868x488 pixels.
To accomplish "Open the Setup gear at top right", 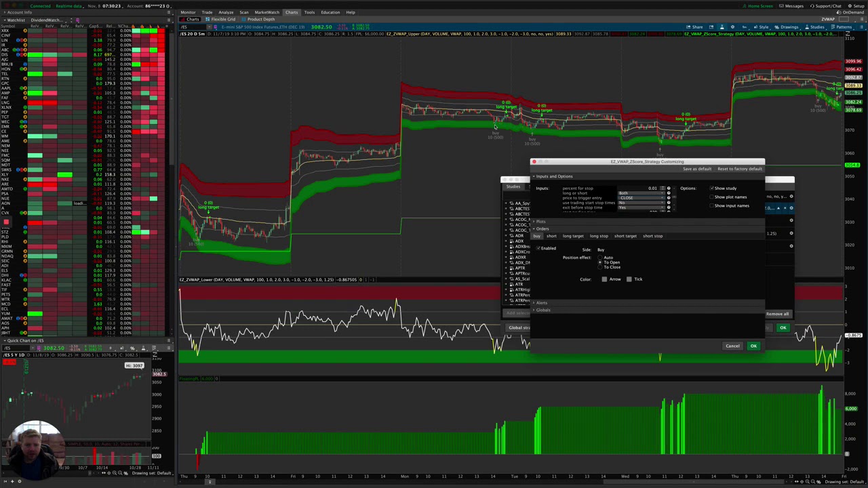I will click(x=855, y=6).
